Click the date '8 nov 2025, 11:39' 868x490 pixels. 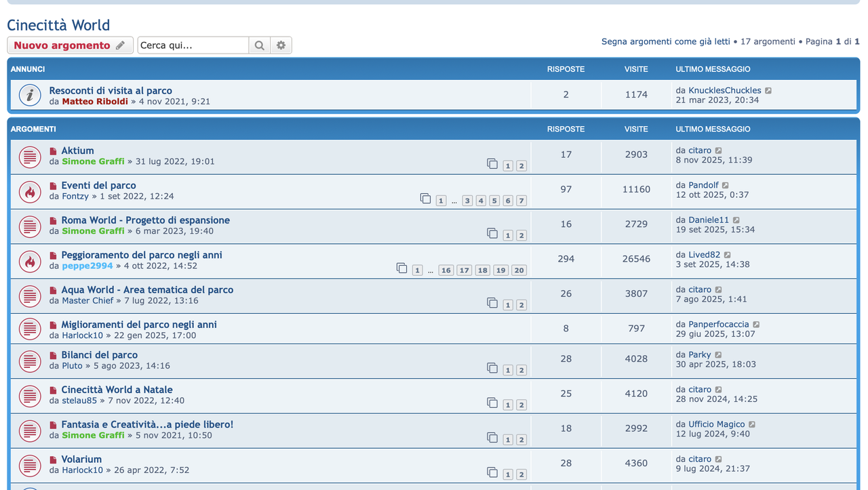click(x=714, y=161)
